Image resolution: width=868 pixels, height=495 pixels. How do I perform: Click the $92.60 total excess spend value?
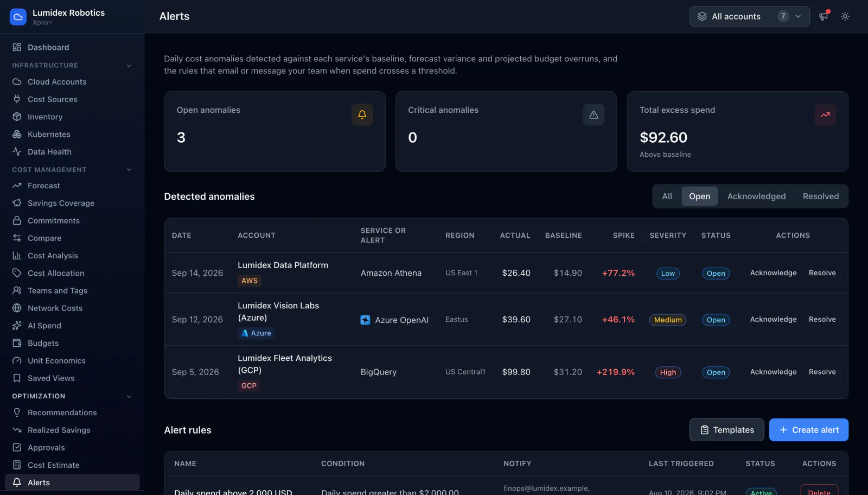(x=663, y=137)
